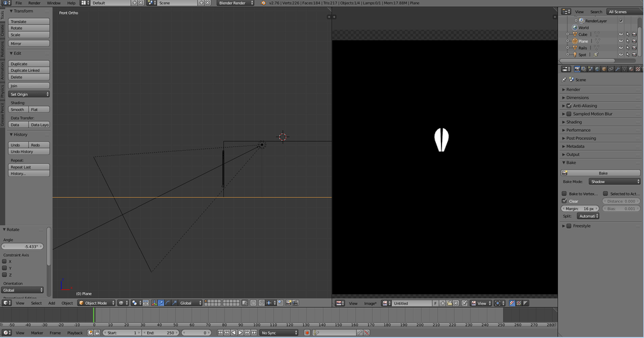Open Texture properties tab checker icon
Screen dimensions: 644x338
tap(638, 69)
